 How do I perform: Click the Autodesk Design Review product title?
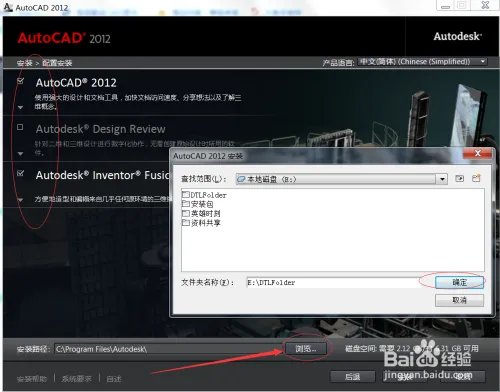[x=101, y=129]
